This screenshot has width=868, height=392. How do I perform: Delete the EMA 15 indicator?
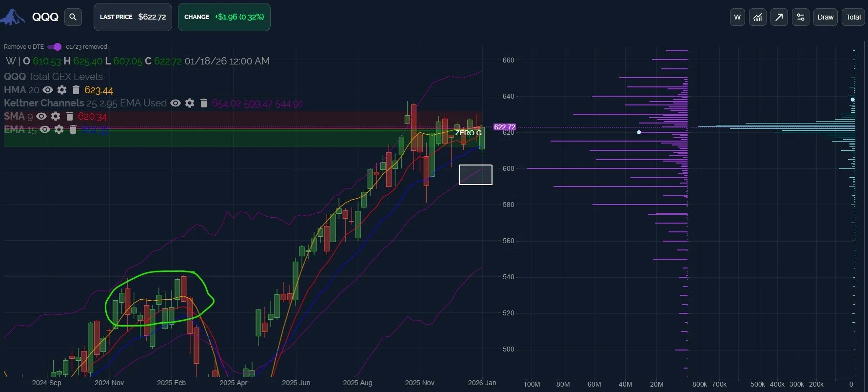pyautogui.click(x=73, y=129)
